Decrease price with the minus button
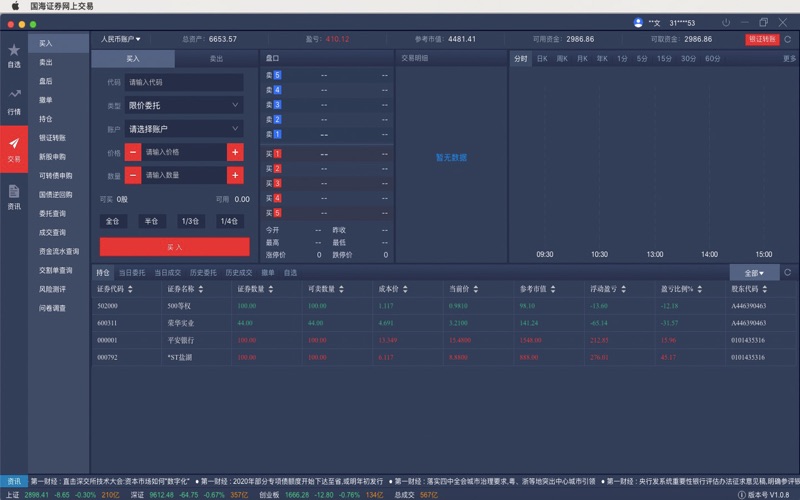The width and height of the screenshot is (800, 500). 133,152
